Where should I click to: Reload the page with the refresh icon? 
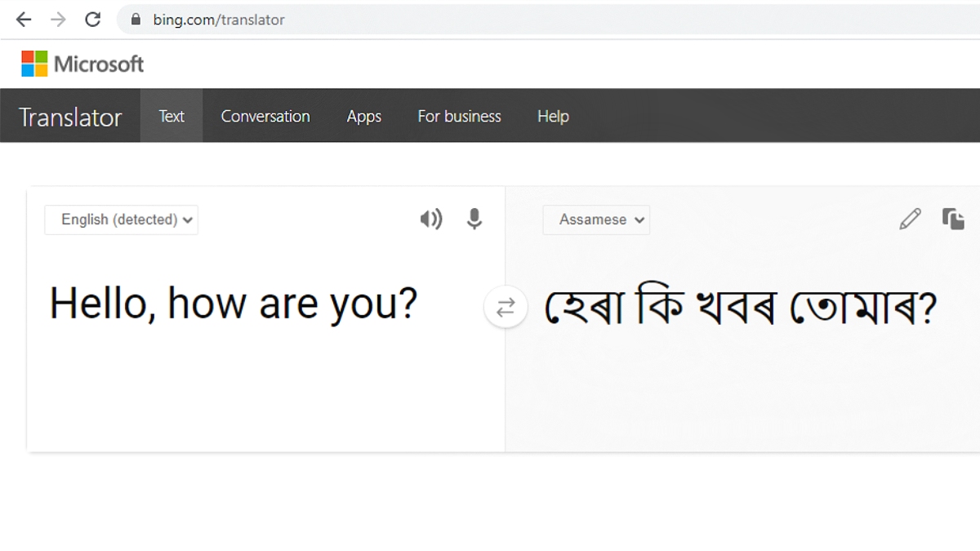pyautogui.click(x=92, y=19)
